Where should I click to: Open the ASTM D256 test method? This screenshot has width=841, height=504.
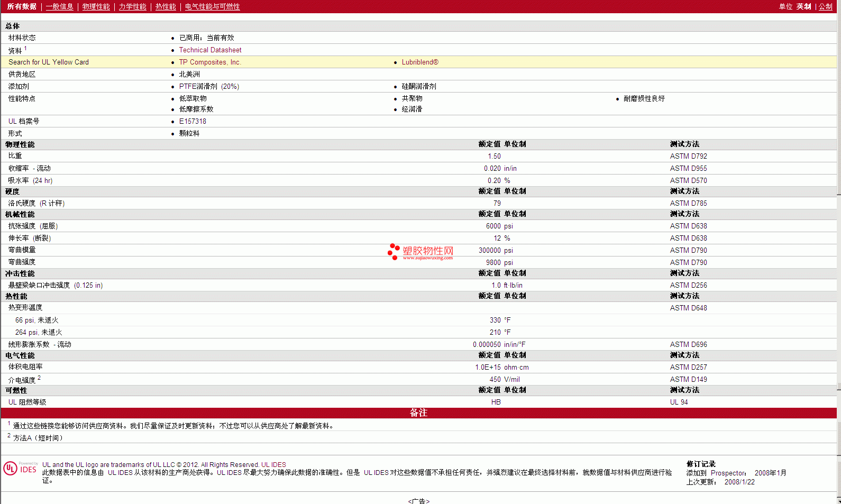[x=689, y=286]
